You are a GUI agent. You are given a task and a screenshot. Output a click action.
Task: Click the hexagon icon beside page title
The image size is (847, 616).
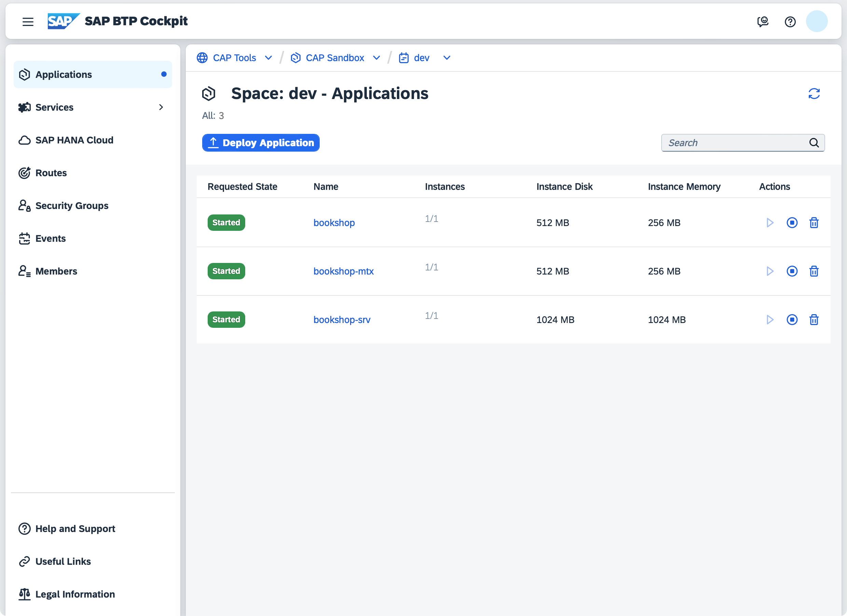pyautogui.click(x=208, y=93)
